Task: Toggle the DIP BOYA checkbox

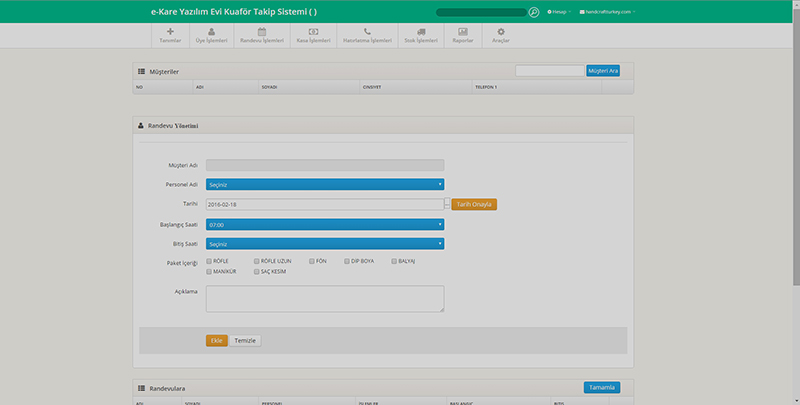Action: [x=347, y=261]
